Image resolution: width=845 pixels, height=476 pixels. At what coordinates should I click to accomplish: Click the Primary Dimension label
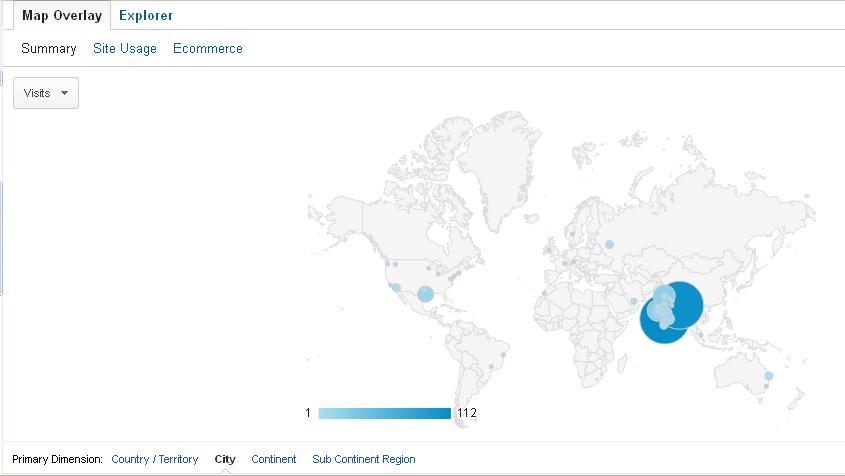pyautogui.click(x=57, y=459)
